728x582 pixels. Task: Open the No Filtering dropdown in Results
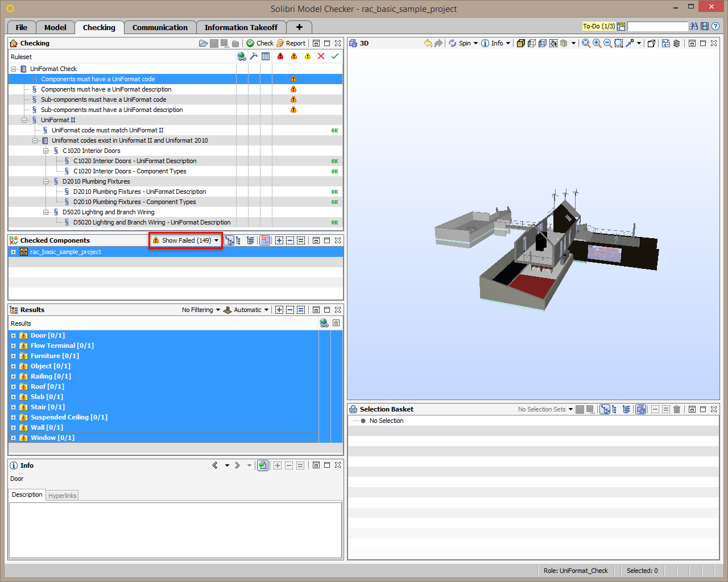(201, 310)
